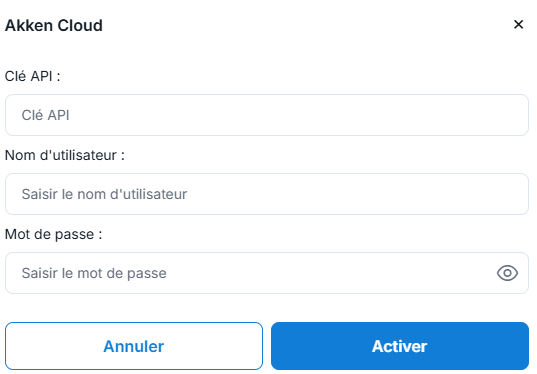Click the Activer button
The width and height of the screenshot is (537, 374).
[x=400, y=346]
